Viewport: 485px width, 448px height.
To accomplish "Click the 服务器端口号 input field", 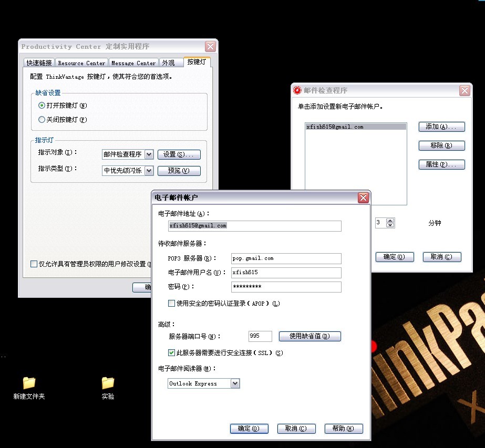I will 260,336.
